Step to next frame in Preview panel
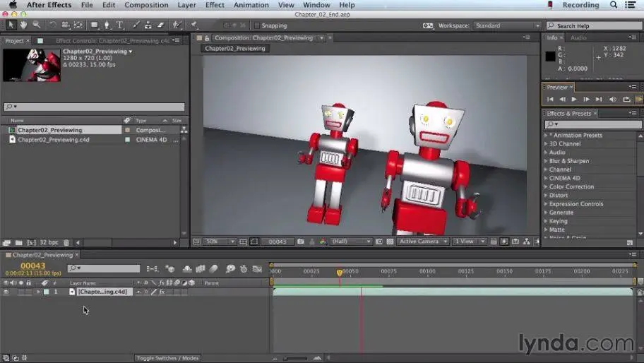Screen dimensions: 644x363 586,99
